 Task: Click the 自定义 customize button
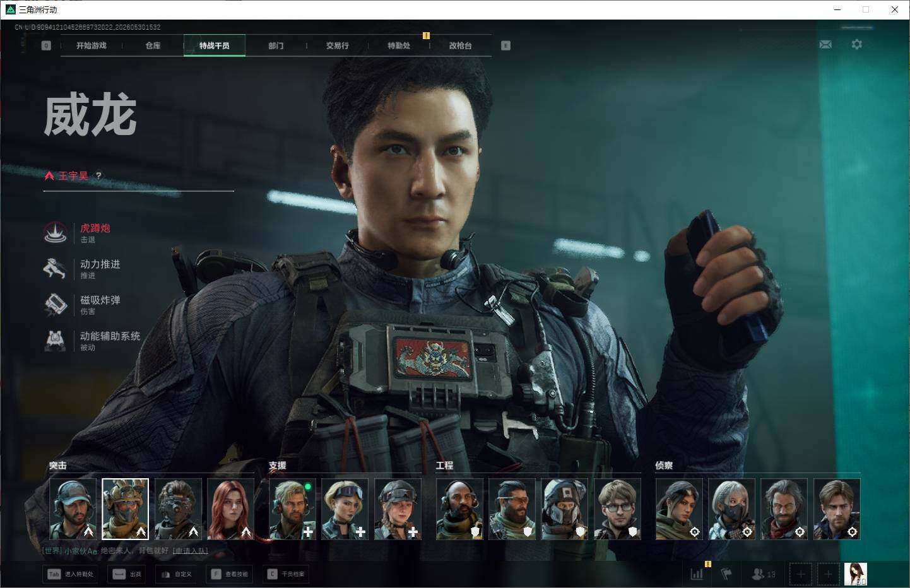click(177, 574)
